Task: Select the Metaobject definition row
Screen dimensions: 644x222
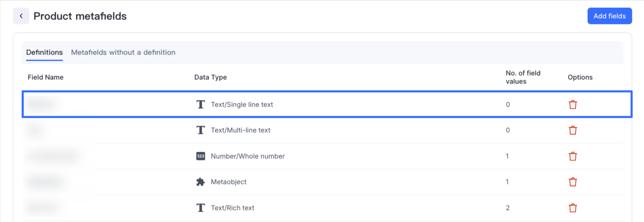Action: [229, 182]
